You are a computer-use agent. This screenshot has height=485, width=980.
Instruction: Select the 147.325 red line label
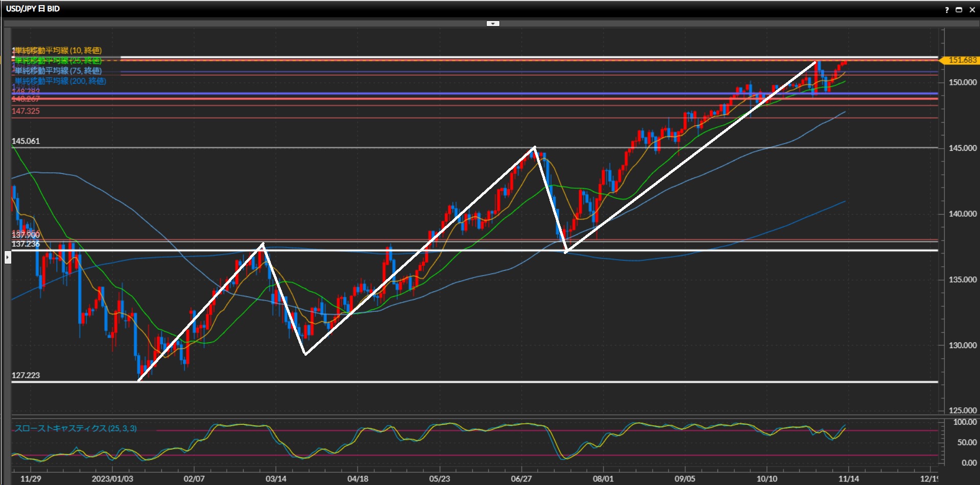click(26, 111)
